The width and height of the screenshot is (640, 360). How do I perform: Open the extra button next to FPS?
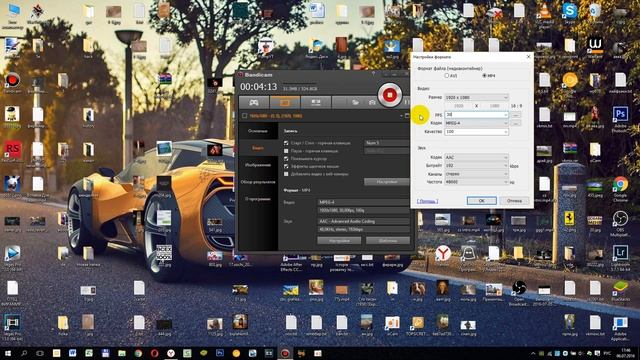pos(516,115)
